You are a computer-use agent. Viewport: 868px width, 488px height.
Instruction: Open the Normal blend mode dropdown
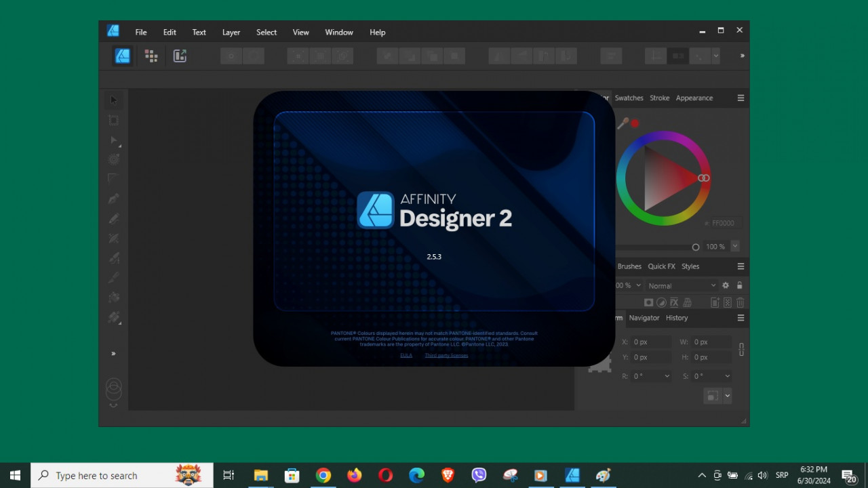[681, 285]
